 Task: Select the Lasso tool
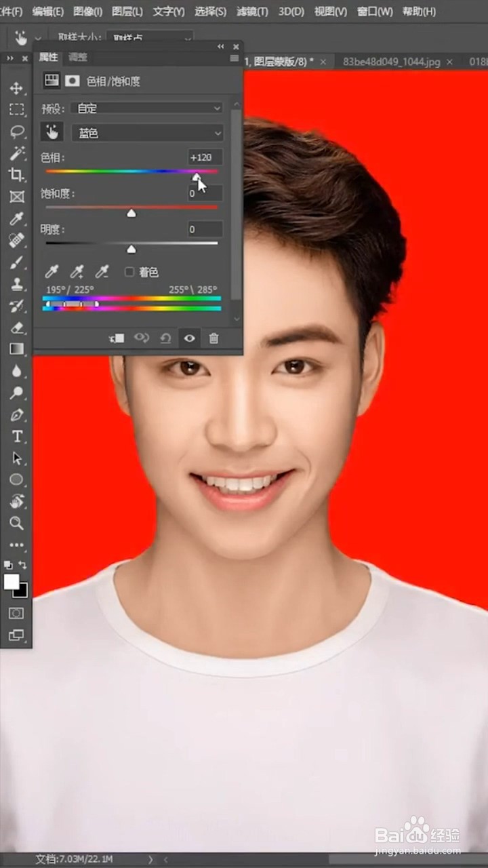pyautogui.click(x=16, y=132)
